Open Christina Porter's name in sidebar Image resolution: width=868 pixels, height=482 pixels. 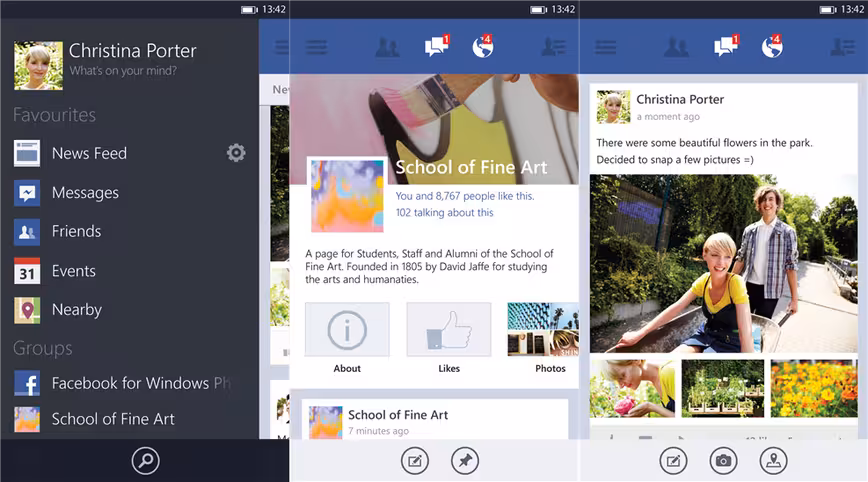point(132,51)
